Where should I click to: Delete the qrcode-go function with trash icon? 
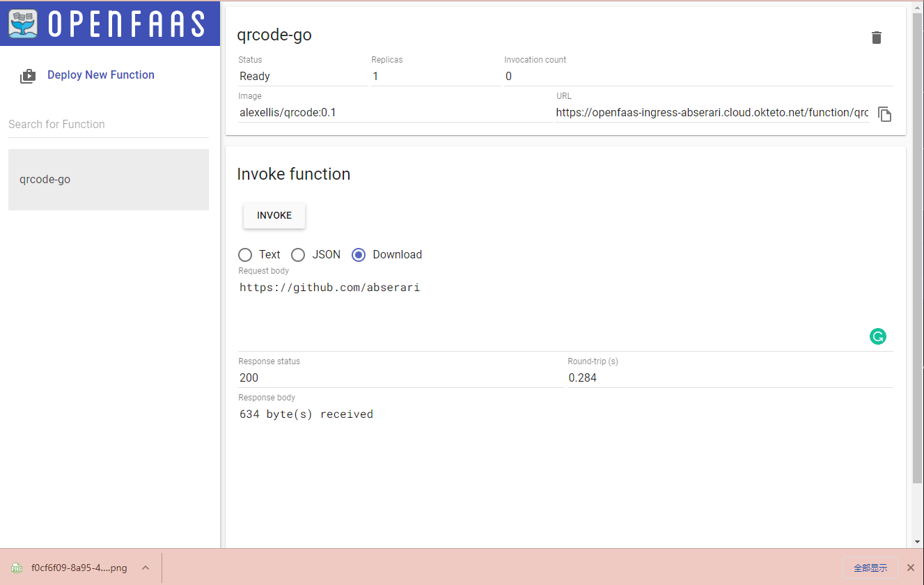[x=877, y=38]
